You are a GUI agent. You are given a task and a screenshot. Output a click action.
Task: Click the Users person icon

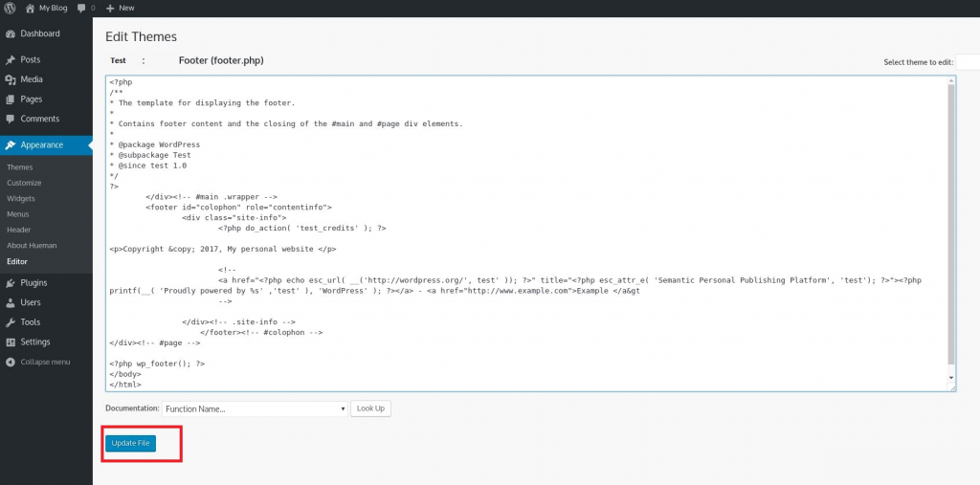point(10,302)
